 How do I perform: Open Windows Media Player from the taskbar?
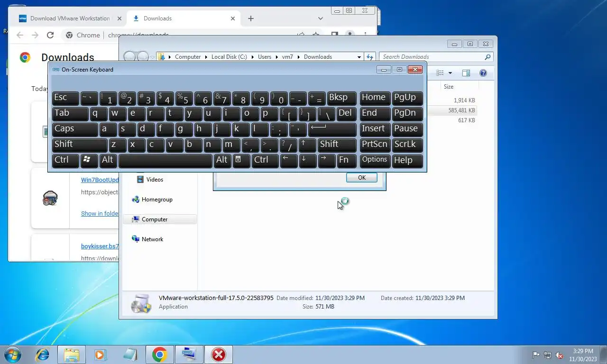(x=100, y=355)
